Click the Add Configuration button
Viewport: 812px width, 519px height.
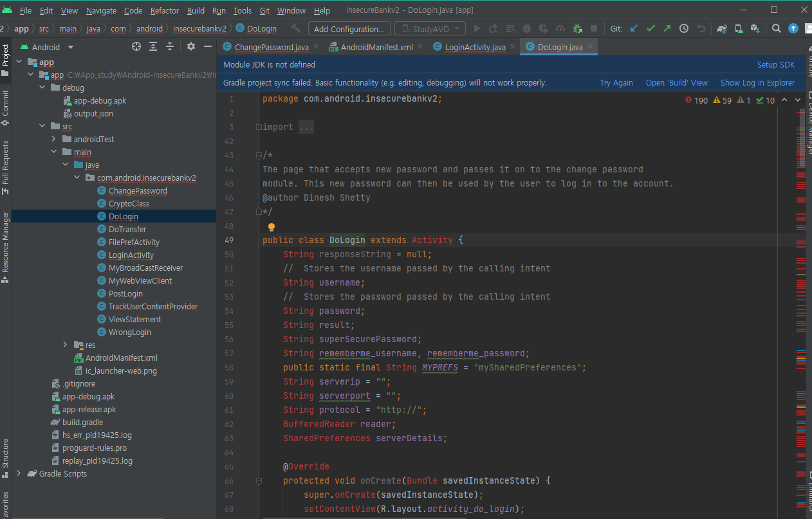pyautogui.click(x=349, y=28)
